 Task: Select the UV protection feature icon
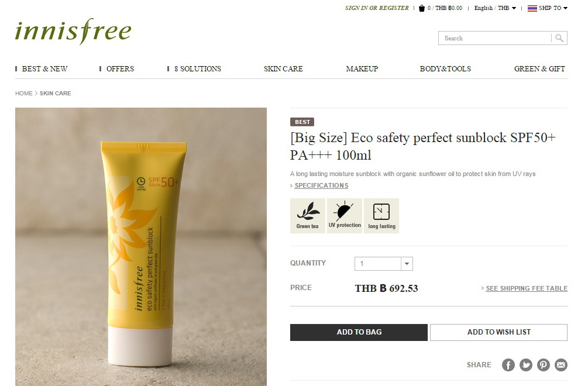tap(345, 216)
